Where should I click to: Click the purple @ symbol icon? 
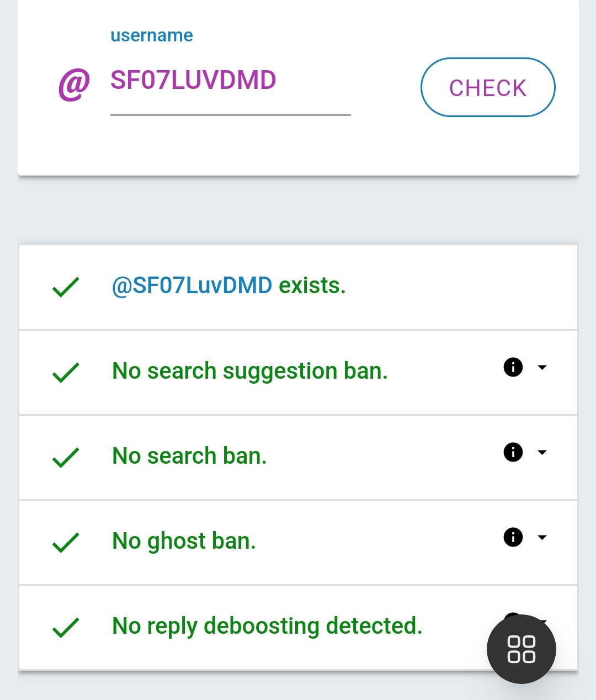(74, 84)
